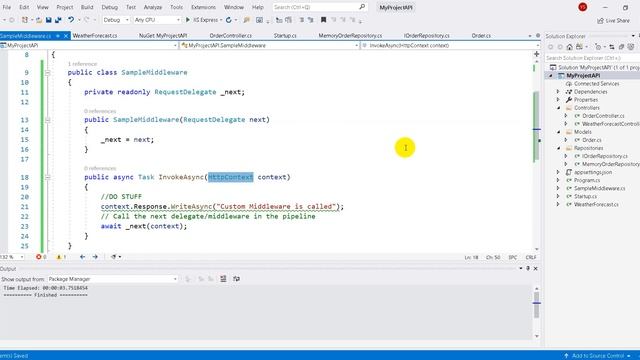The image size is (640, 360).
Task: Click the Save All icon
Action: pos(58,20)
